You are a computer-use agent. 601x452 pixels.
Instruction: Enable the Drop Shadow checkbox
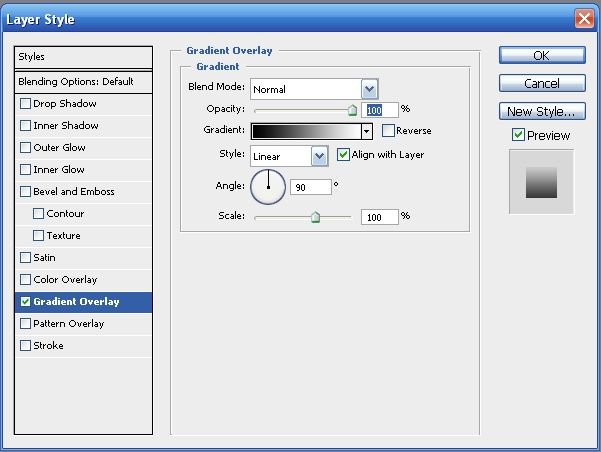(26, 104)
